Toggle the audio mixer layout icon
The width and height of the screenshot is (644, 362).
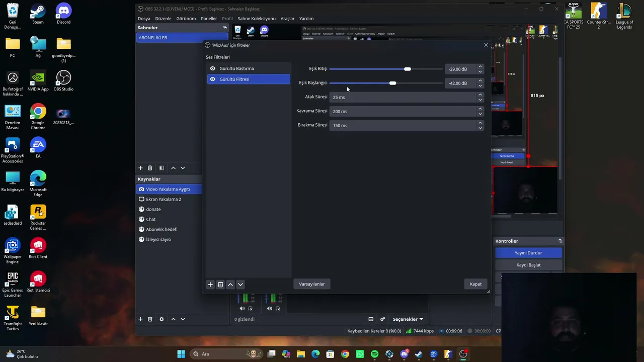[x=371, y=319]
